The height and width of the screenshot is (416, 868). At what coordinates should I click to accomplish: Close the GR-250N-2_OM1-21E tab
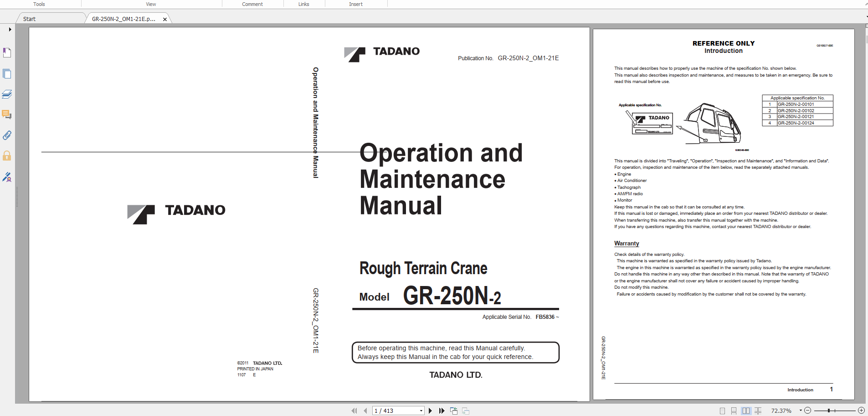tap(165, 19)
